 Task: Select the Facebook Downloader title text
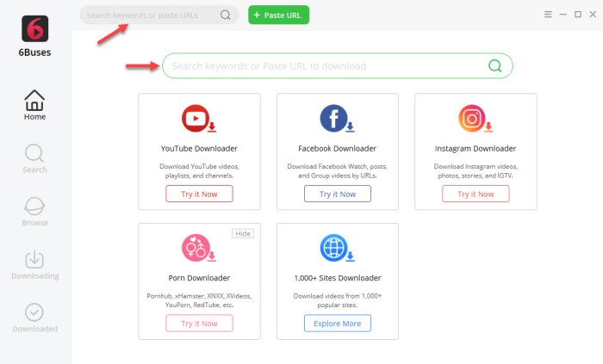338,149
